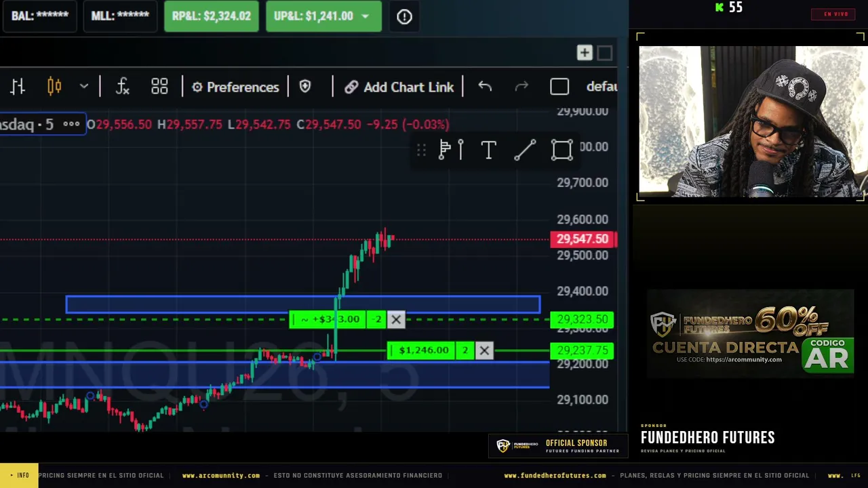Click the Low value 29,542.75
The image size is (868, 488).
[263, 124]
